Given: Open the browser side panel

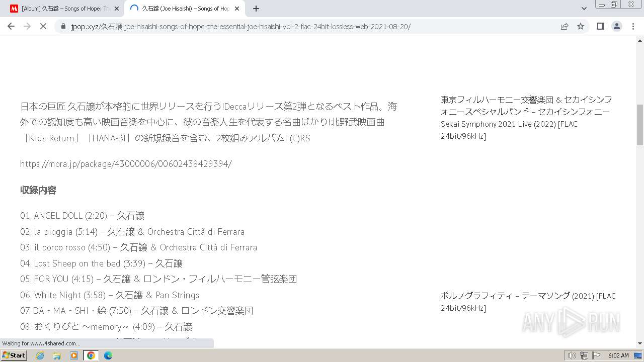Looking at the screenshot, I should tap(600, 26).
